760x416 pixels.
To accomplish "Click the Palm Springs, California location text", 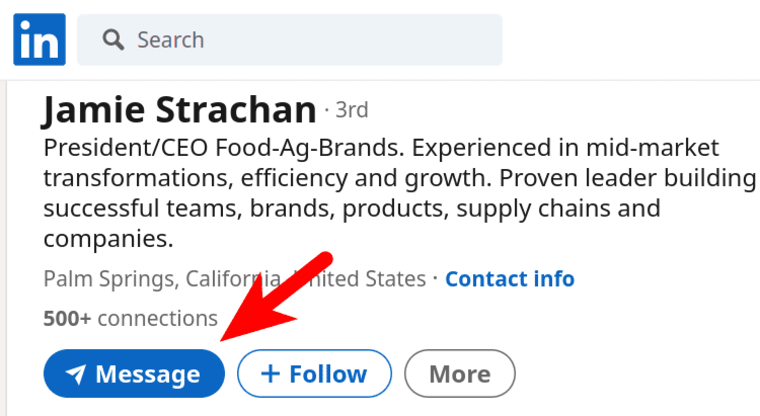I will click(162, 279).
